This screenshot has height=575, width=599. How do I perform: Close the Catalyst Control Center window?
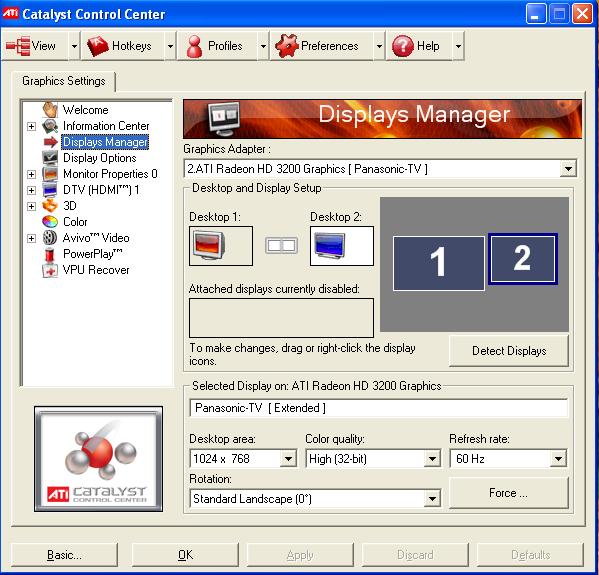(x=582, y=14)
